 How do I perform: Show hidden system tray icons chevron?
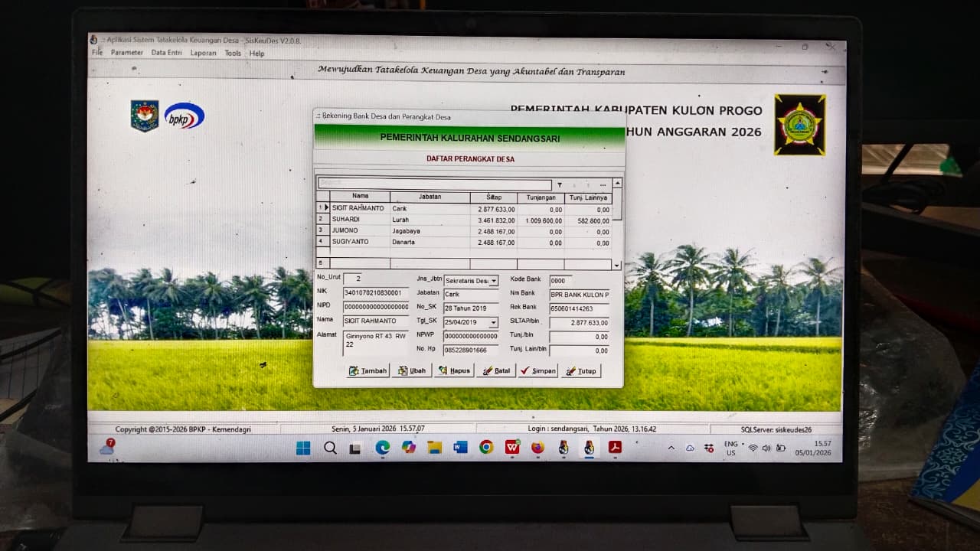point(671,448)
